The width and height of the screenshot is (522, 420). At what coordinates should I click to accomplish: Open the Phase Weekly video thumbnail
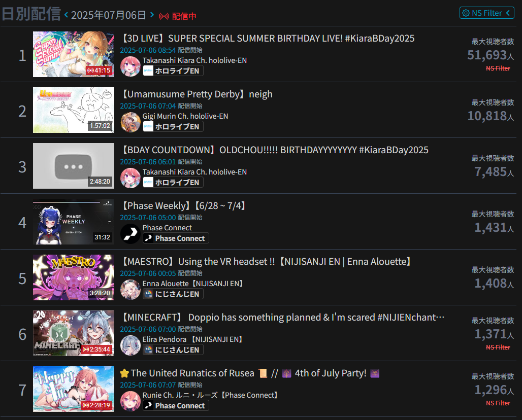tap(74, 222)
